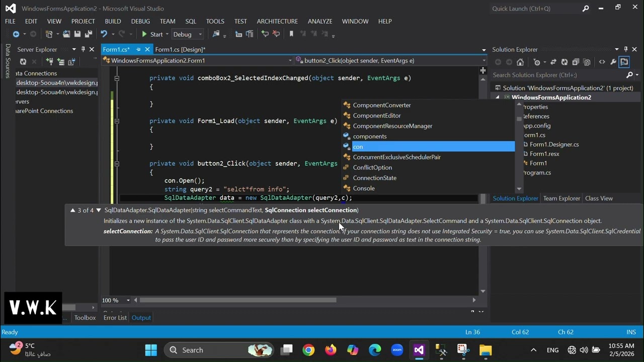Toggle bookmark with the bookmark icon

pyautogui.click(x=291, y=34)
